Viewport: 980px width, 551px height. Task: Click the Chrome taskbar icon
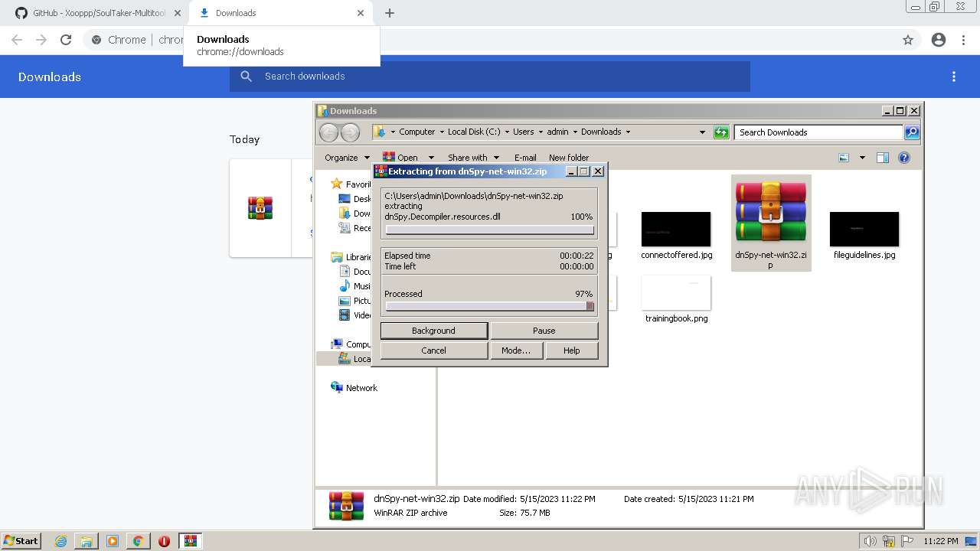click(x=139, y=541)
